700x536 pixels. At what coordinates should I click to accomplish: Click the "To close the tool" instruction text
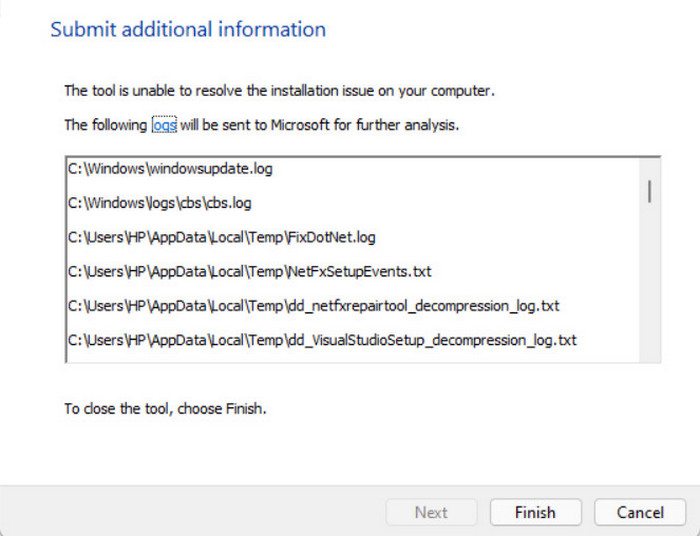[165, 409]
